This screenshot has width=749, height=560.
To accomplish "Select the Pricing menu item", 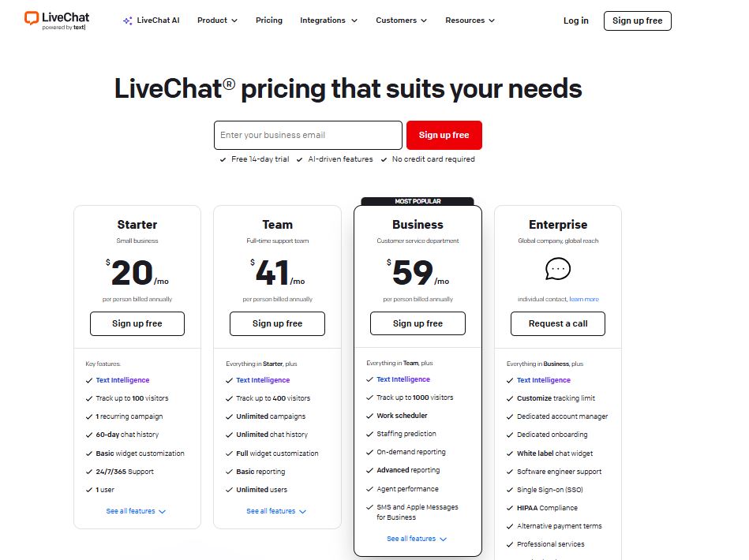I will [268, 21].
